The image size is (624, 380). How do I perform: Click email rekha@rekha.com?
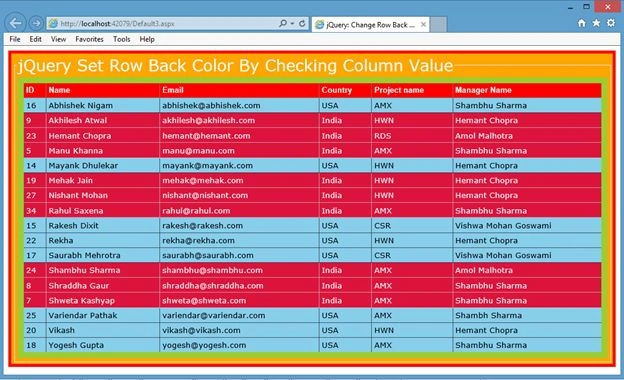click(x=198, y=241)
